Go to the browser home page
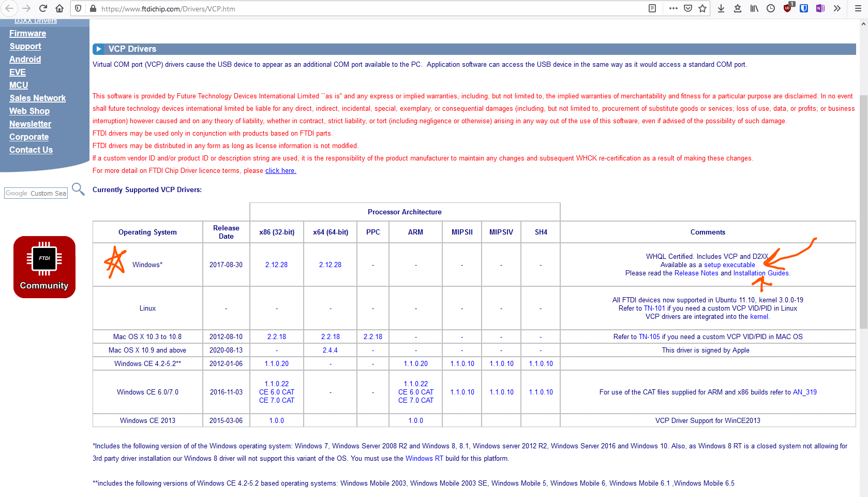 pos(59,8)
